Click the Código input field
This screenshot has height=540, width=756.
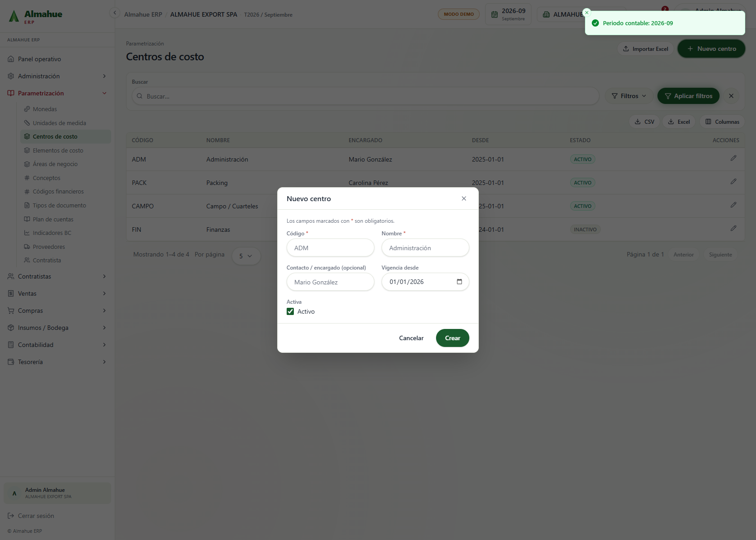pos(330,248)
